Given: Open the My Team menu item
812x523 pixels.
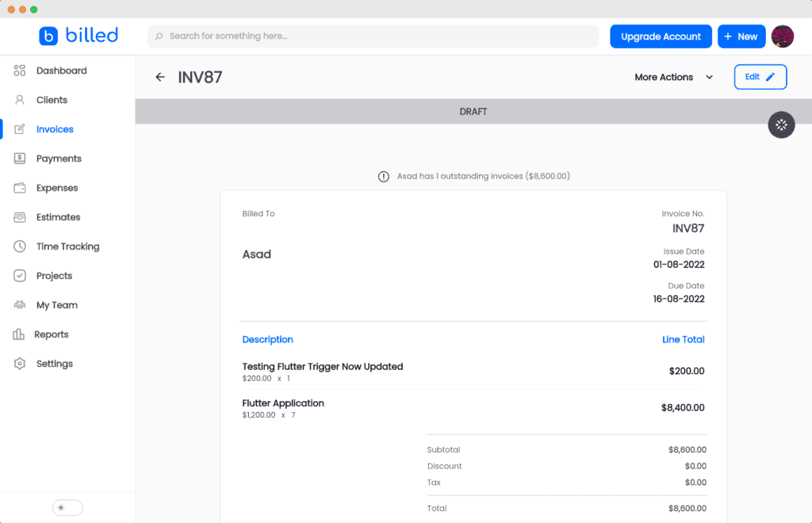Looking at the screenshot, I should (x=56, y=305).
